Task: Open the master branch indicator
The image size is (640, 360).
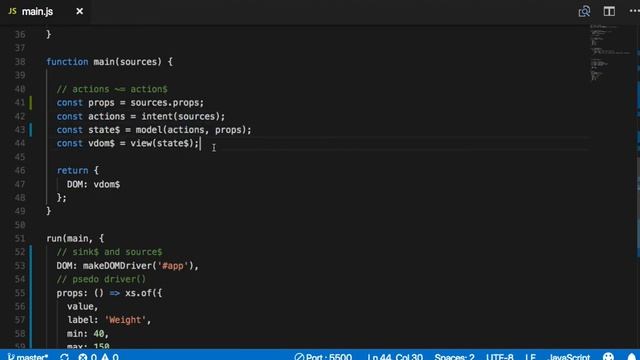Action: (28, 356)
